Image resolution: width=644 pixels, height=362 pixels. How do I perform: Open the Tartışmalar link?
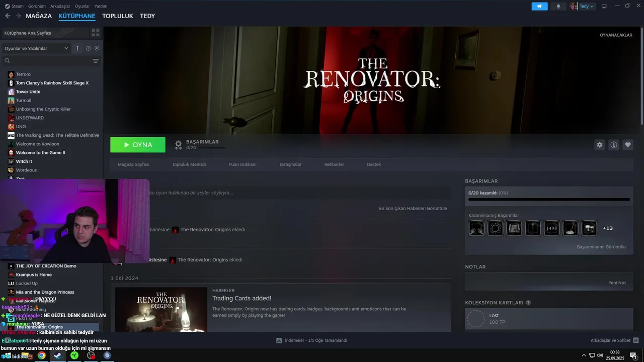coord(290,164)
